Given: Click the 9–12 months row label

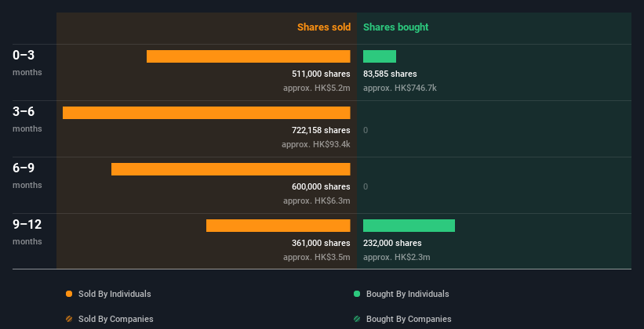Looking at the screenshot, I should click(x=27, y=232).
